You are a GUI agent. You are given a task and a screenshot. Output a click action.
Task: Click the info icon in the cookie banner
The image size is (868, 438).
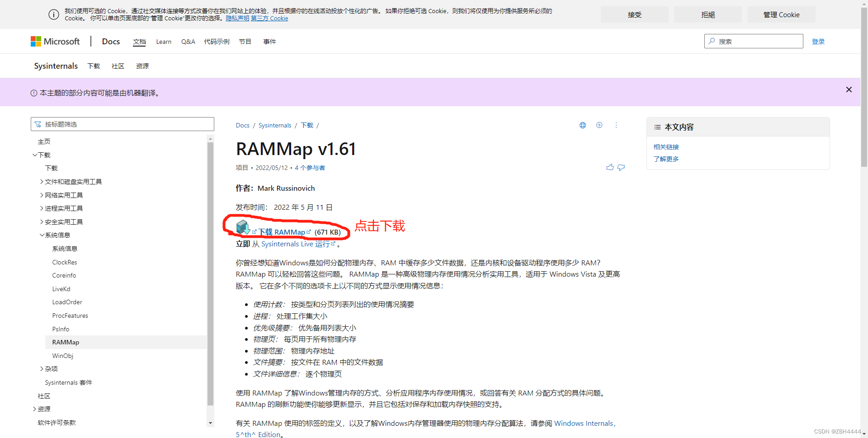tap(53, 14)
